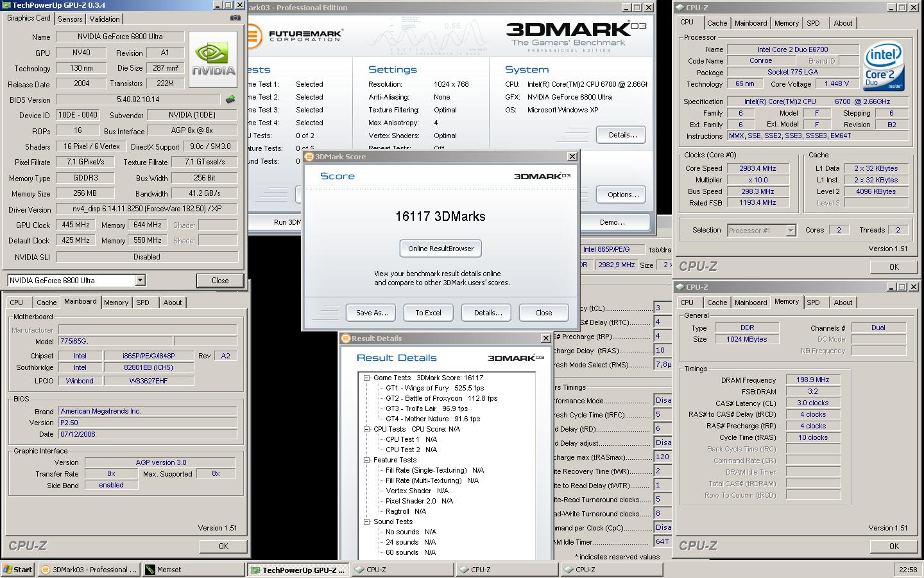Click Close in the 3DMark Score dialog
Viewport: 924px width, 578px height.
point(543,313)
